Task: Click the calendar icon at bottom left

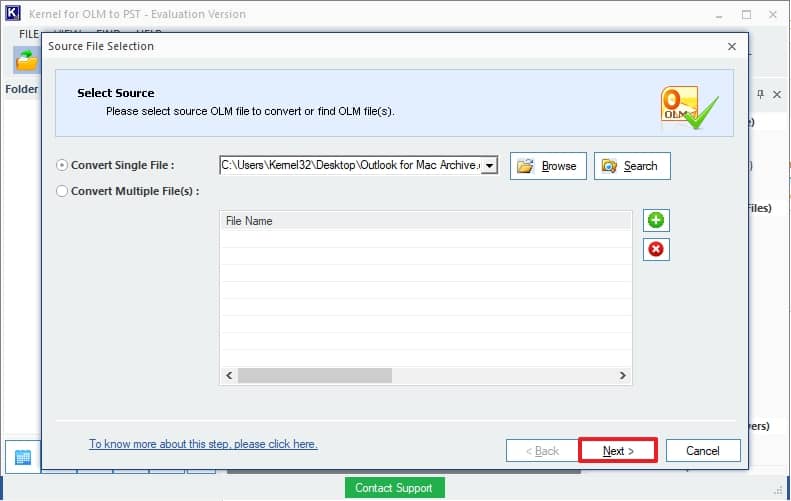Action: (23, 457)
